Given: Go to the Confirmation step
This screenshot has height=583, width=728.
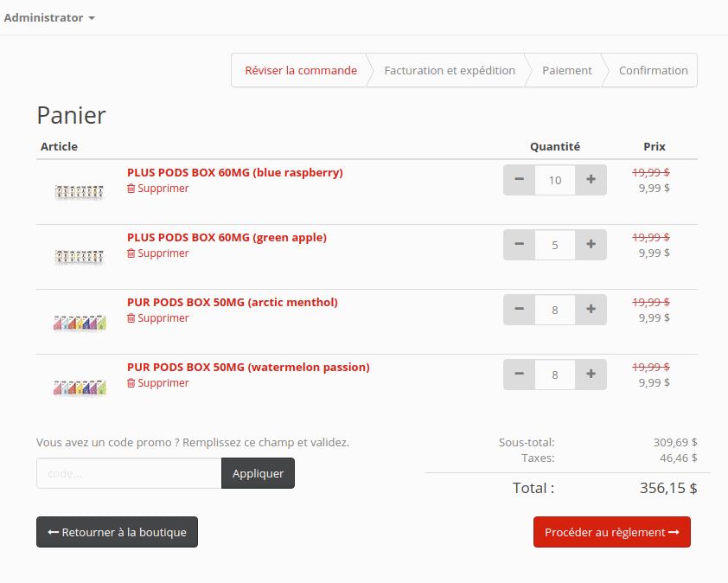Looking at the screenshot, I should click(654, 71).
